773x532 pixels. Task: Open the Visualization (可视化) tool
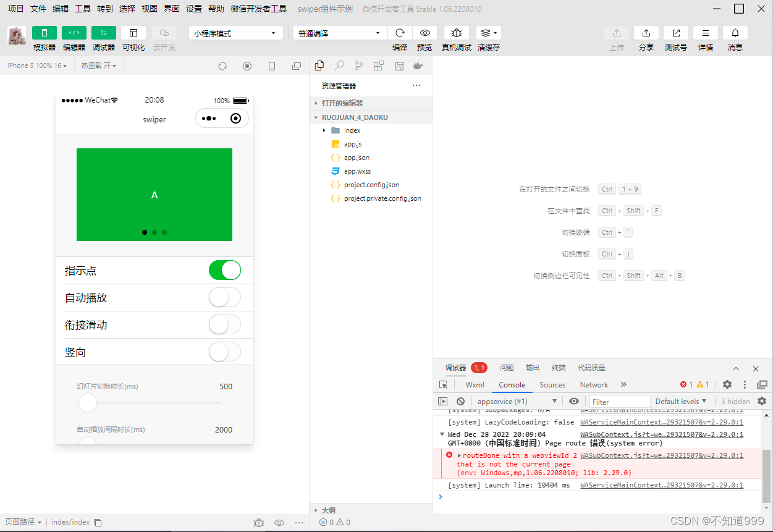click(x=133, y=33)
